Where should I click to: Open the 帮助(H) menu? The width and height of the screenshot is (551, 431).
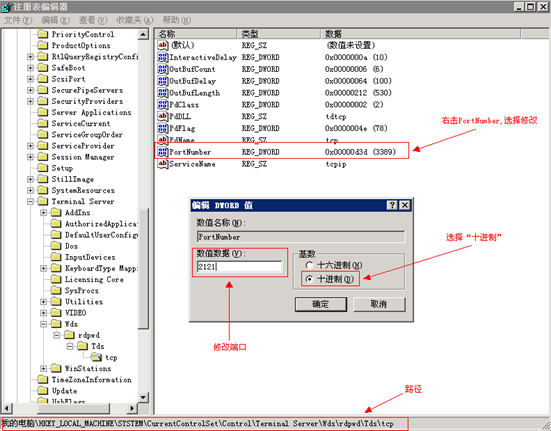pos(177,20)
